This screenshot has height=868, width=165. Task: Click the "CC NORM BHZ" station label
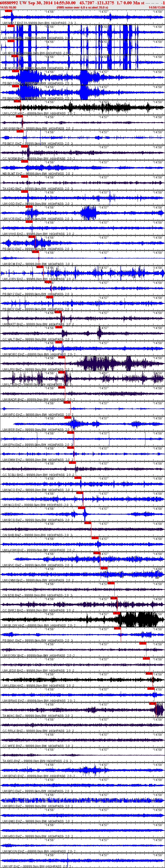(x=13, y=159)
